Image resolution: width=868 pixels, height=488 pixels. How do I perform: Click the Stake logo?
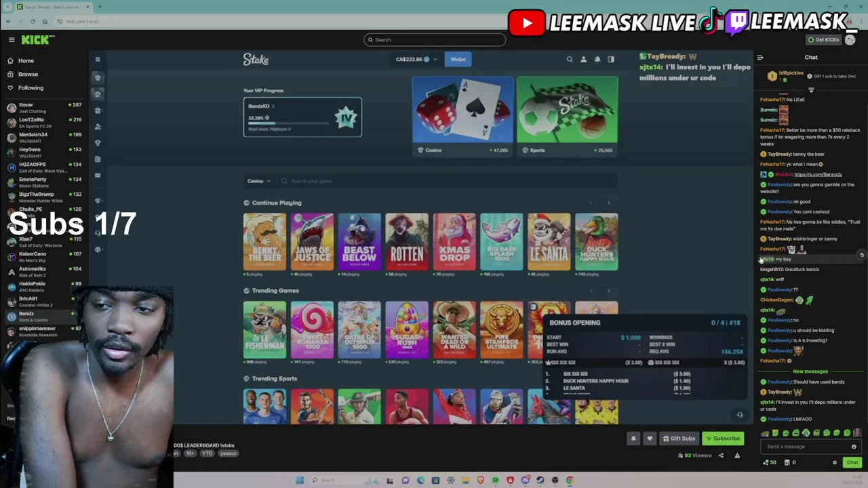point(256,60)
